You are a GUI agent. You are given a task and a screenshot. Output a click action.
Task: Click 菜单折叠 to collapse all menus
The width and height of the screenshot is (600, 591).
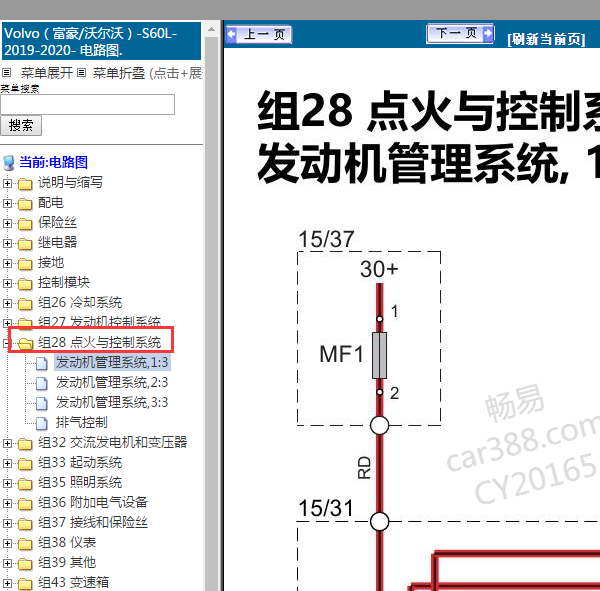point(119,73)
